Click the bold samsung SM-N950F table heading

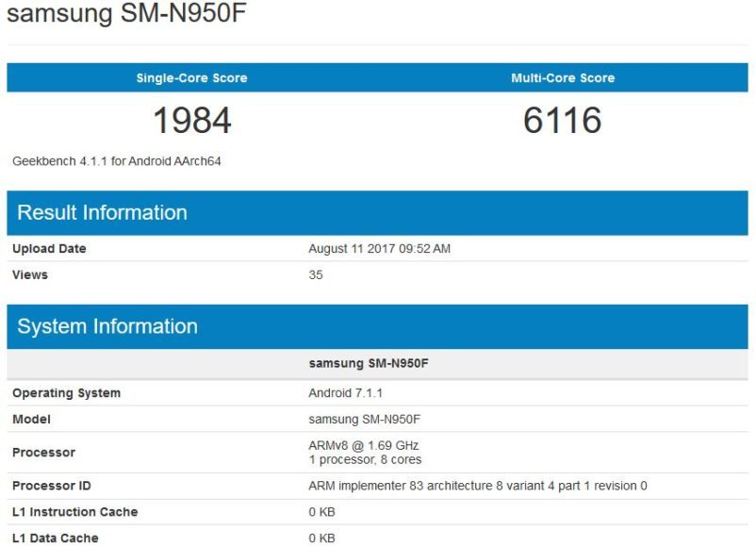(x=369, y=363)
